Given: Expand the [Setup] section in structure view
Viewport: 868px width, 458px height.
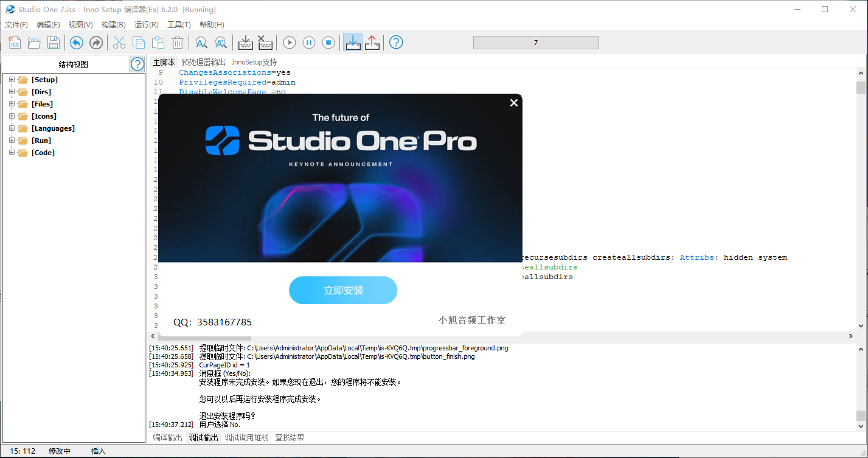Looking at the screenshot, I should pos(12,79).
